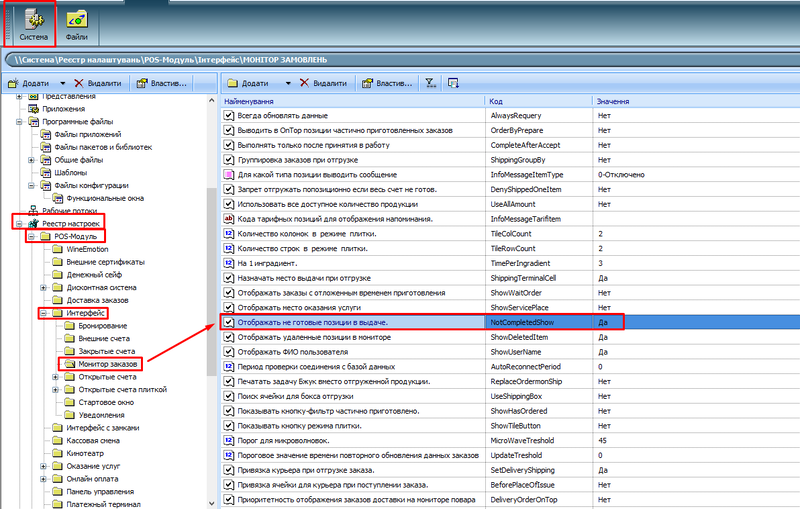
Task: Toggle the 'Всегда обновлять данные' checkbox
Action: coord(229,116)
